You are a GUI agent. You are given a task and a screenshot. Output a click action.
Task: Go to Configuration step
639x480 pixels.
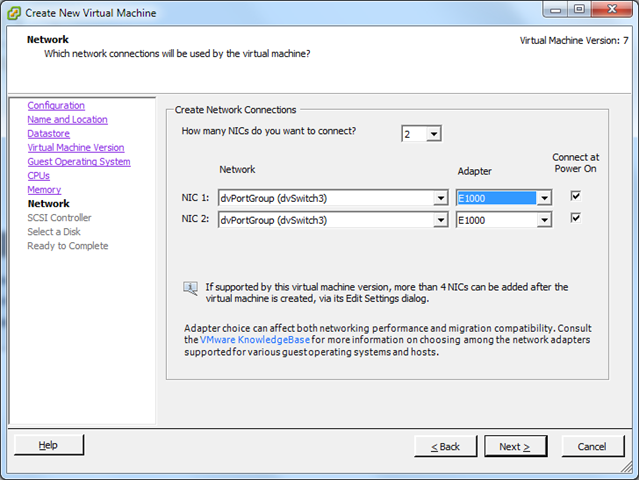(x=56, y=106)
